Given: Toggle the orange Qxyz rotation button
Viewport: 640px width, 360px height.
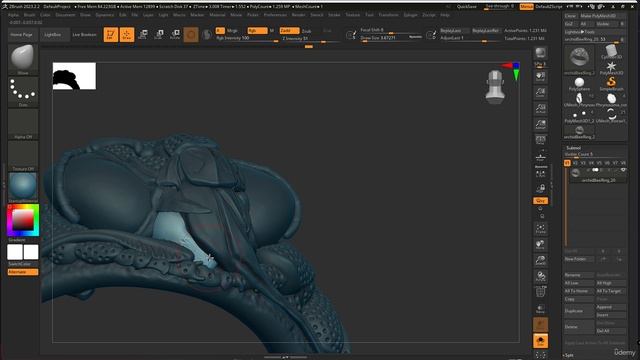Looking at the screenshot, I should (540, 201).
